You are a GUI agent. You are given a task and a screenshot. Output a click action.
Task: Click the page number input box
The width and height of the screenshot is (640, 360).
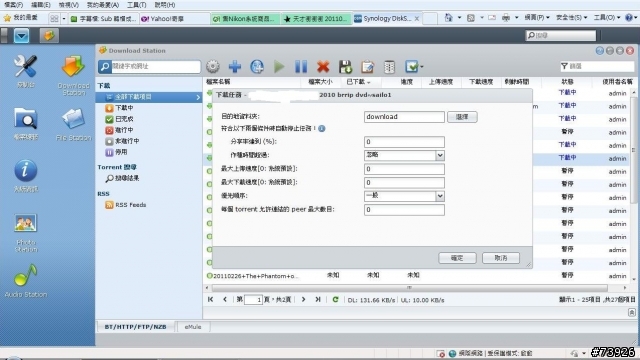tap(253, 300)
